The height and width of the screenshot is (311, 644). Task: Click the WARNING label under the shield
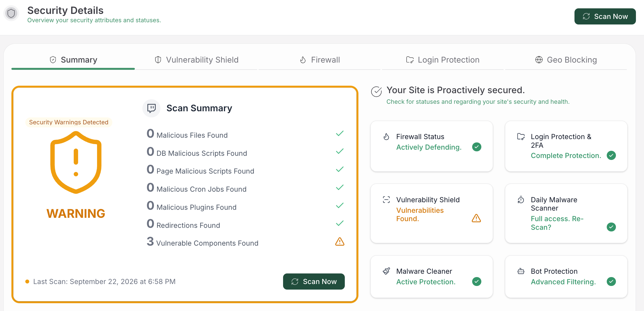[76, 214]
